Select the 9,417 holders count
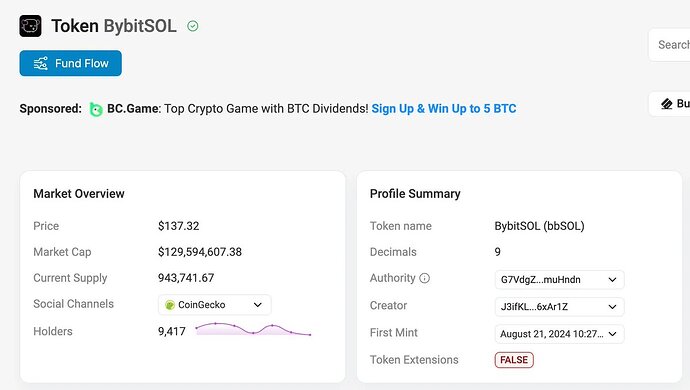Screen dimensions: 690x390 pos(172,331)
